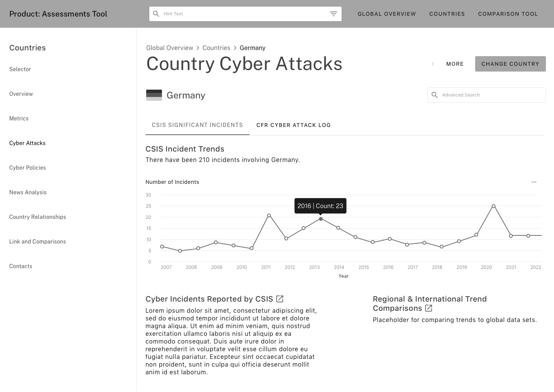Image resolution: width=554 pixels, height=392 pixels.
Task: Open COUNTRIES in top navigation
Action: [x=447, y=14]
